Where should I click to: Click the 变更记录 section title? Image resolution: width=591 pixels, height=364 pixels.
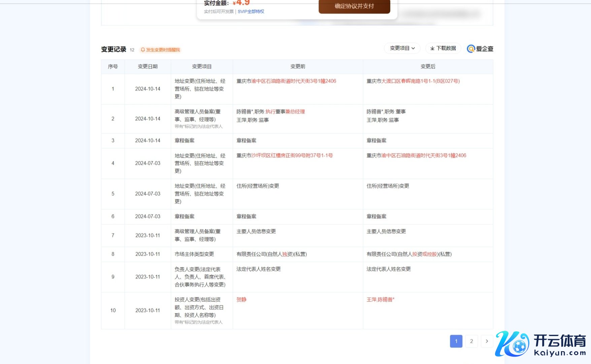coord(113,49)
